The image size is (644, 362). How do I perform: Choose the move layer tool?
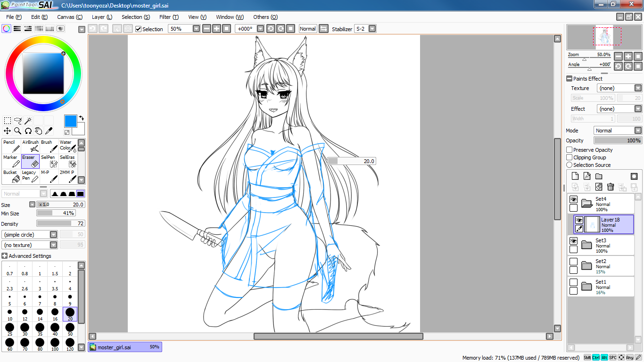click(8, 131)
